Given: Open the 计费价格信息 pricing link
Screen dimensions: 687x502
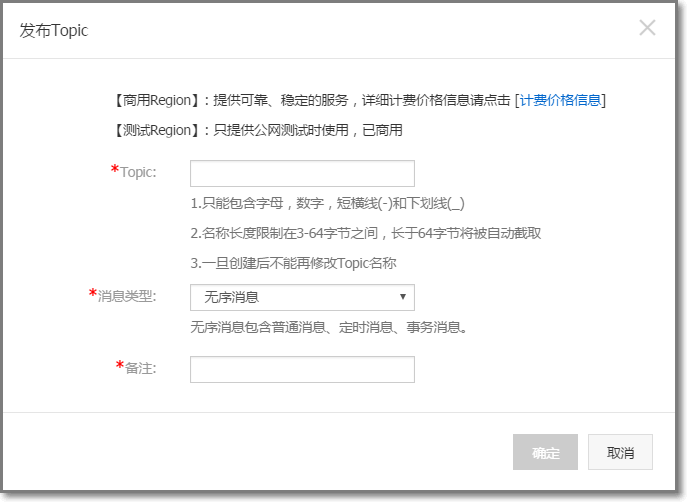Looking at the screenshot, I should tap(560, 100).
